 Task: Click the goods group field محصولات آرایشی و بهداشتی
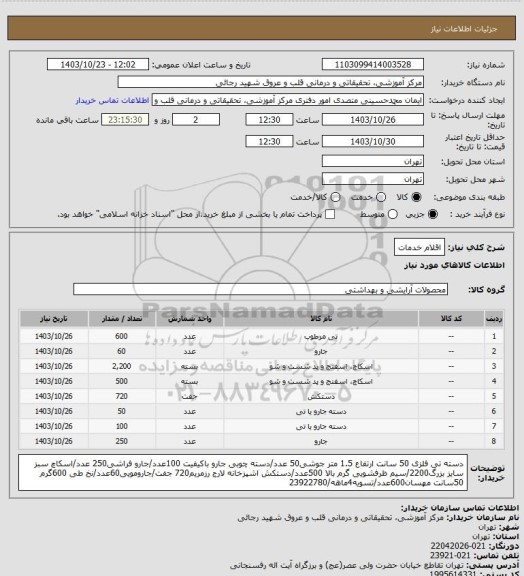(260, 289)
